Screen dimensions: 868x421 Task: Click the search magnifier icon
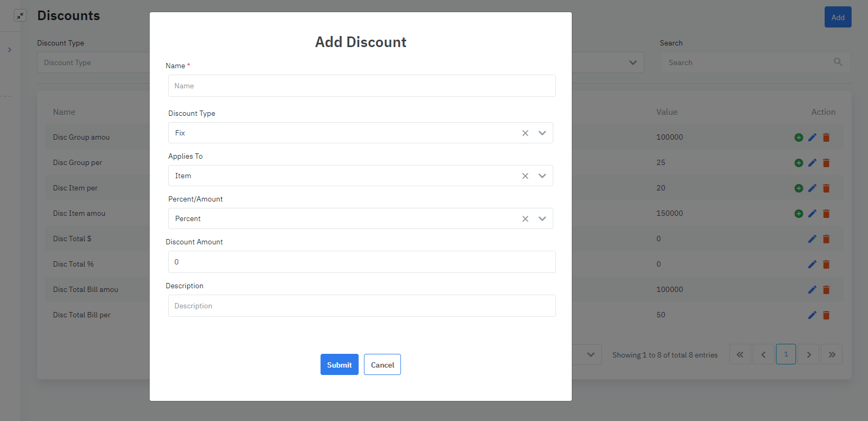838,62
